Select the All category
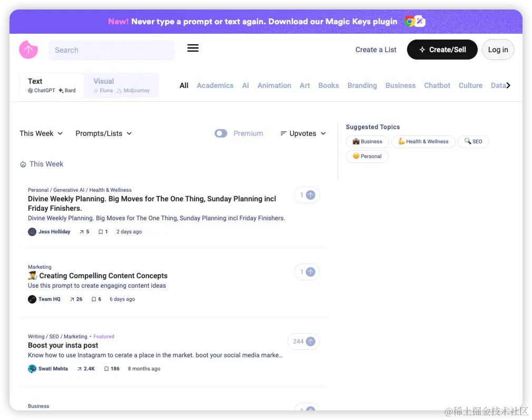532x420 pixels. (x=184, y=85)
